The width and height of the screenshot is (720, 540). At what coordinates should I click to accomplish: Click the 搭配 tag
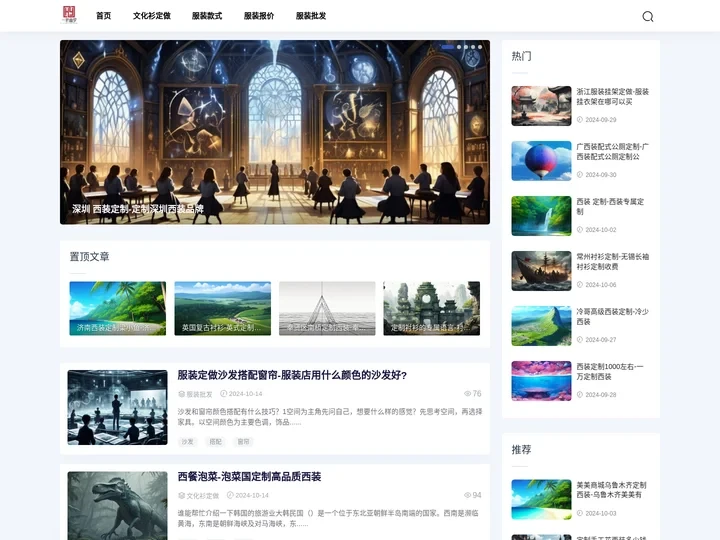[215, 442]
